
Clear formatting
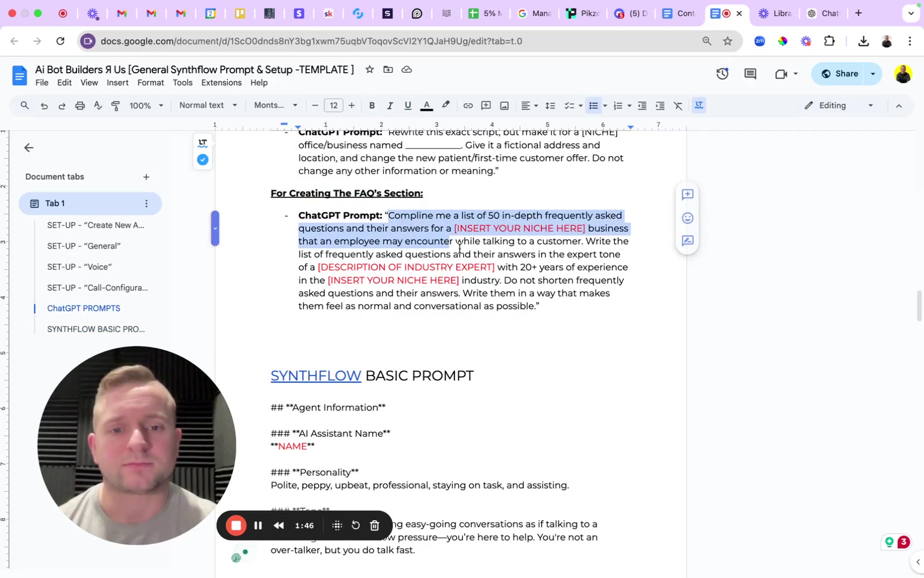pyautogui.click(x=678, y=105)
